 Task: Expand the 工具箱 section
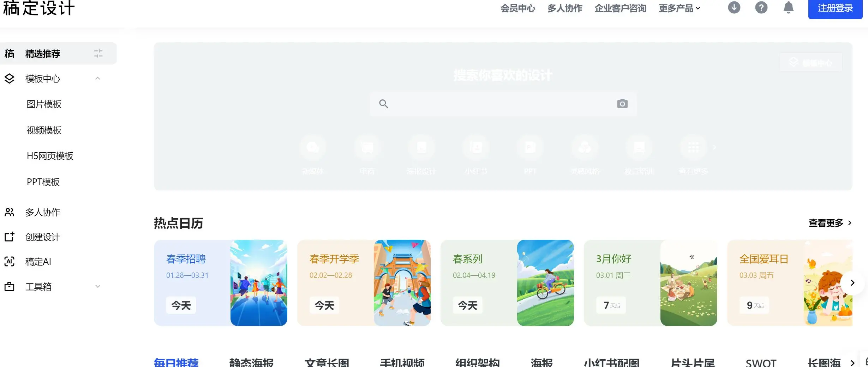98,287
